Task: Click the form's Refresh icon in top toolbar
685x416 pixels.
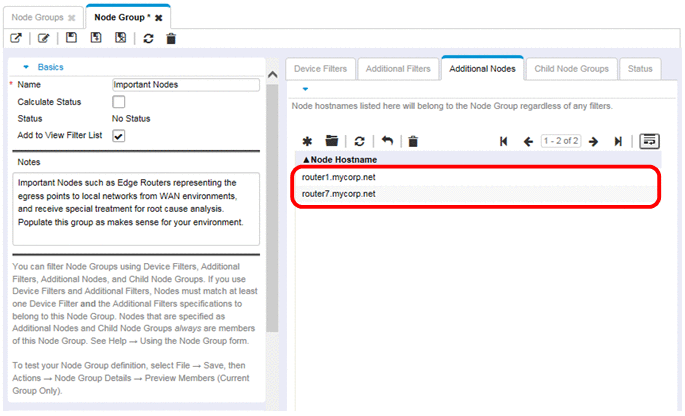Action: [x=149, y=38]
